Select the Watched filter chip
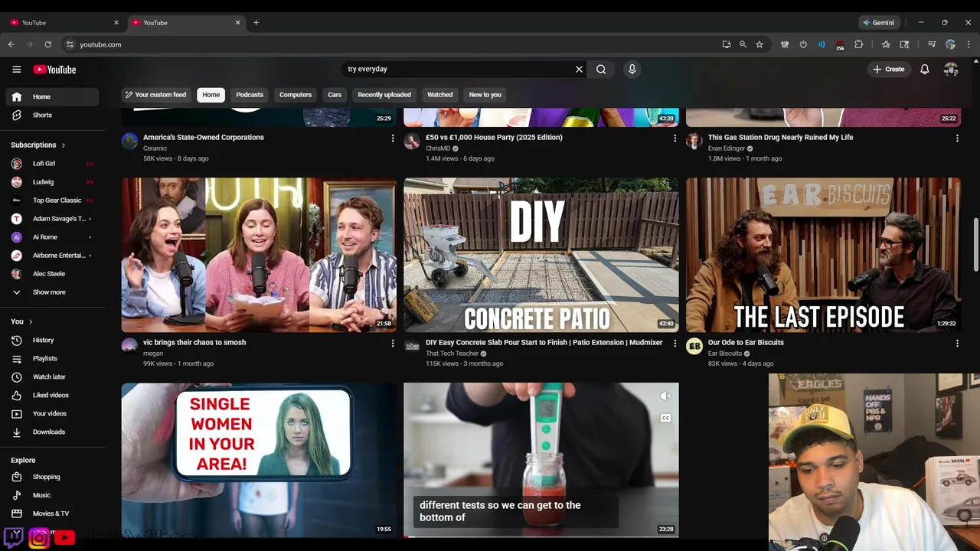The height and width of the screenshot is (551, 980). [x=439, y=95]
